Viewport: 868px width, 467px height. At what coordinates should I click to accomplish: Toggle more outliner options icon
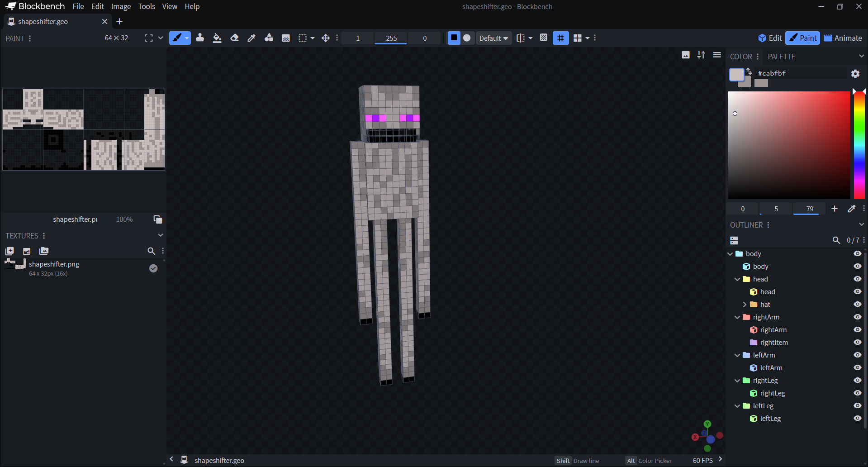[734, 240]
